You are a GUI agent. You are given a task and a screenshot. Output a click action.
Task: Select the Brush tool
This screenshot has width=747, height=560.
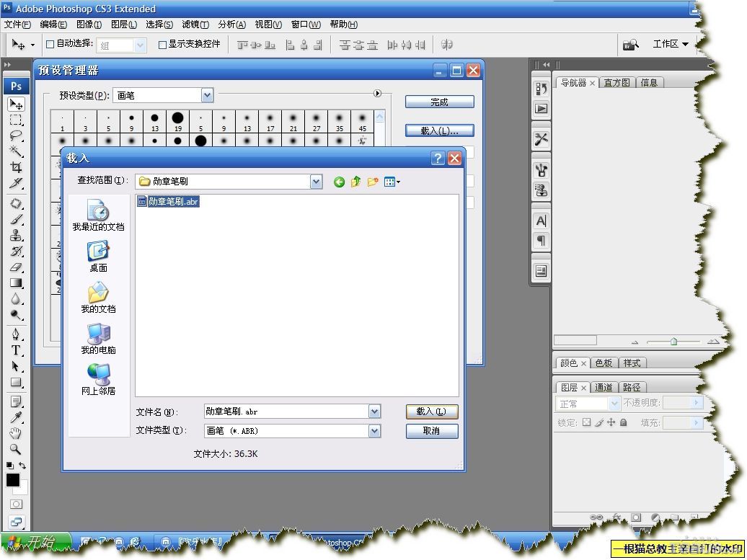[16, 220]
